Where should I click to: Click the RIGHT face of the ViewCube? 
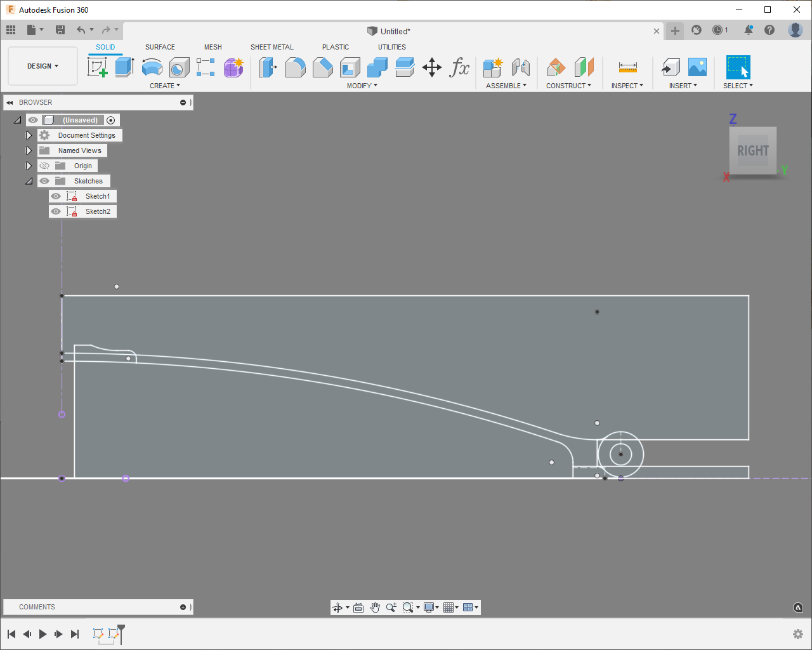click(x=752, y=151)
